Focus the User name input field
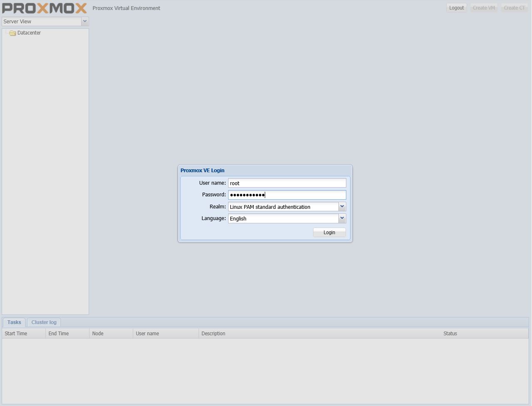This screenshot has width=532, height=406. click(287, 183)
